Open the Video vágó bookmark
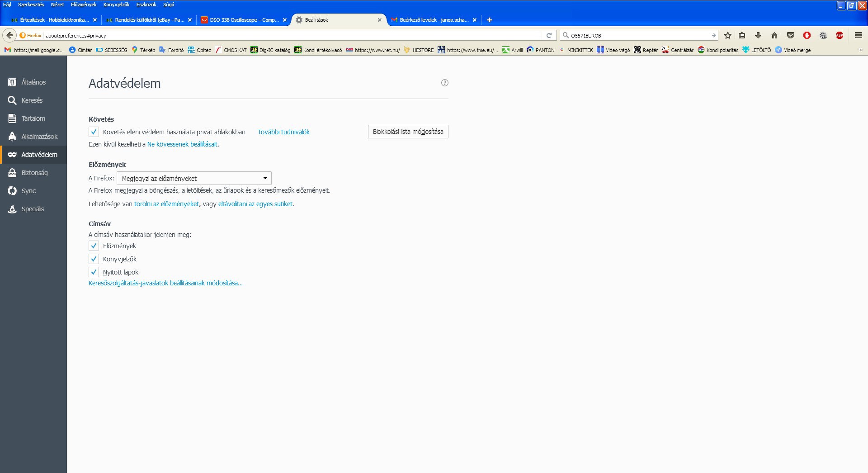 pos(613,50)
